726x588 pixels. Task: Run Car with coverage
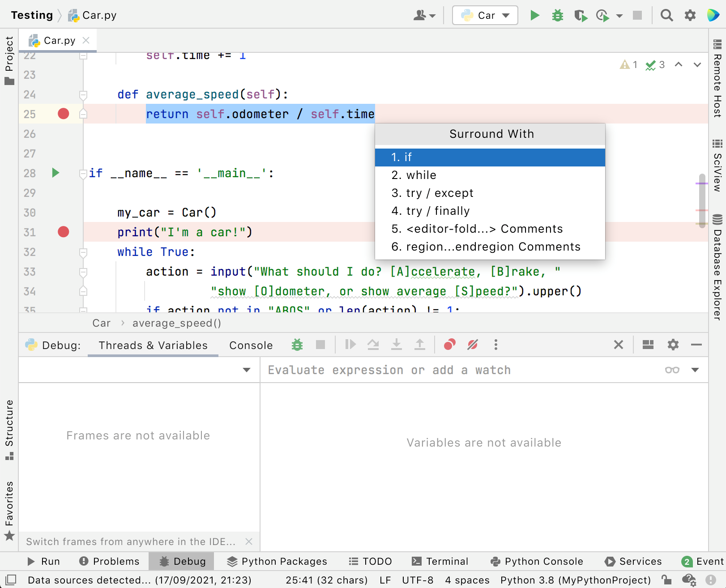(x=581, y=15)
